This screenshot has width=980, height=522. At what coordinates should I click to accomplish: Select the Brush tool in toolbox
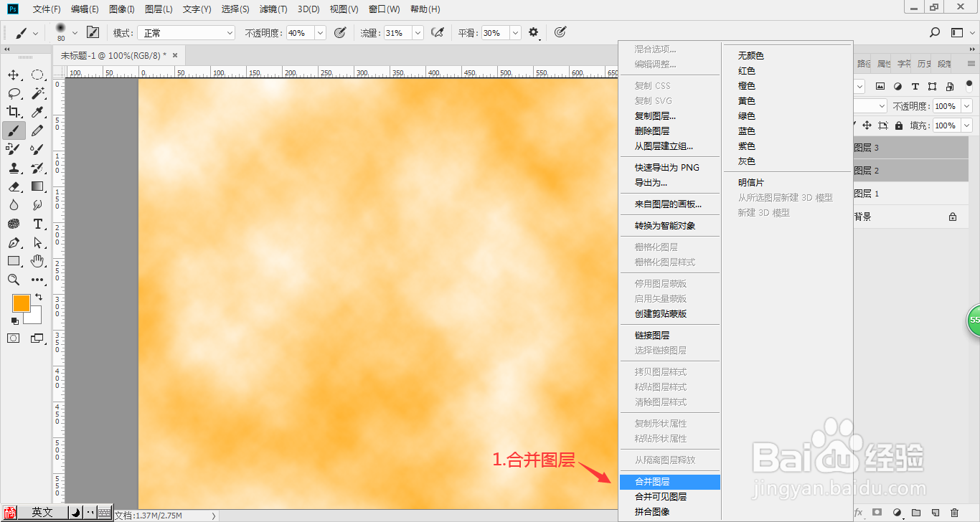click(x=14, y=130)
